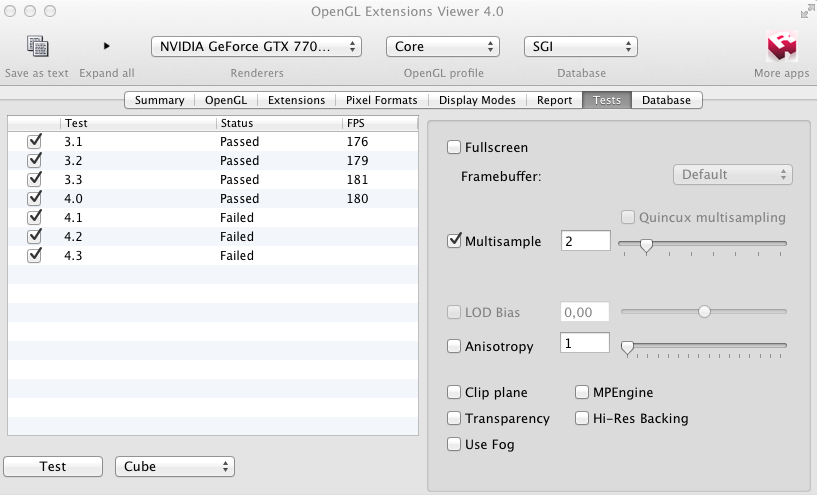Switch to the Summary tab

(x=159, y=100)
